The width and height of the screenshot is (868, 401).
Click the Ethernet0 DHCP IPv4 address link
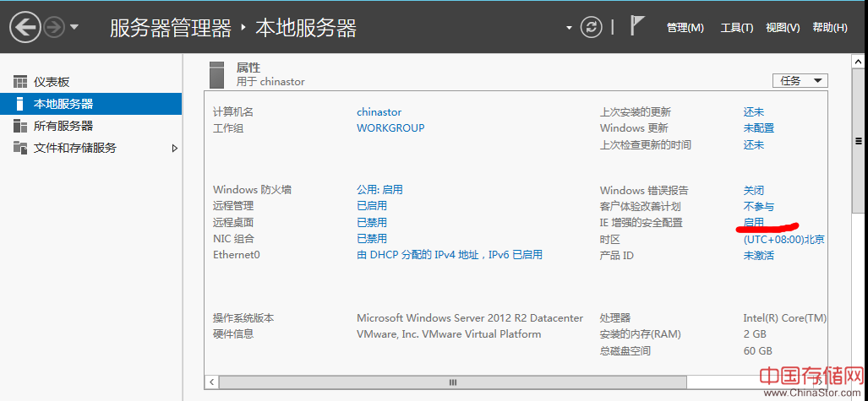pos(450,254)
